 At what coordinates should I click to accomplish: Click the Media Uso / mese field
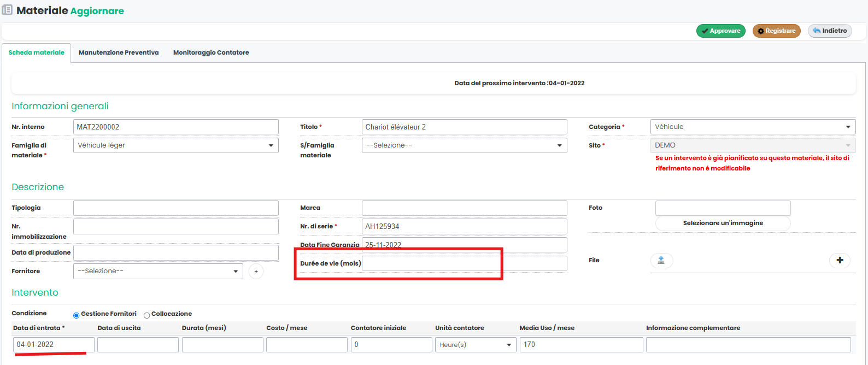pyautogui.click(x=581, y=345)
